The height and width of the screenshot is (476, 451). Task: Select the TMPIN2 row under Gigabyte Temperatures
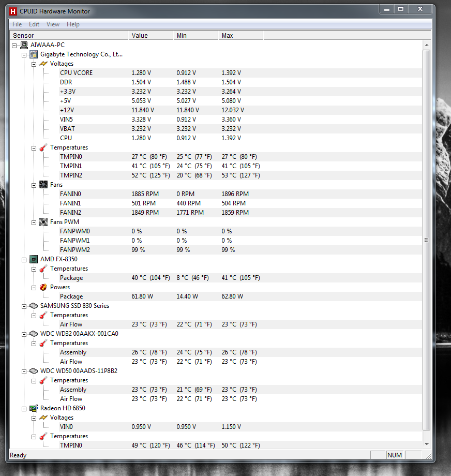point(240,175)
